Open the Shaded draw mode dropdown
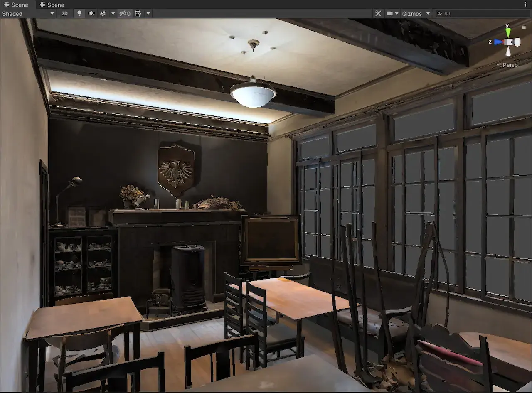The image size is (532, 393). (28, 13)
